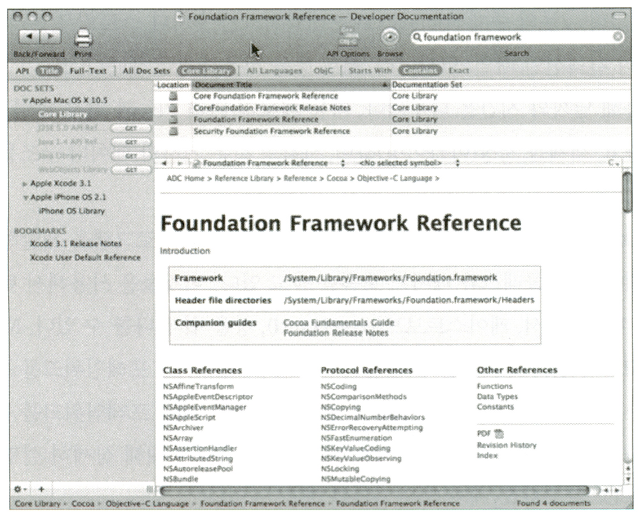Viewport: 640px width, 516px height.
Task: Choose the ObjC language filter
Action: coord(323,71)
